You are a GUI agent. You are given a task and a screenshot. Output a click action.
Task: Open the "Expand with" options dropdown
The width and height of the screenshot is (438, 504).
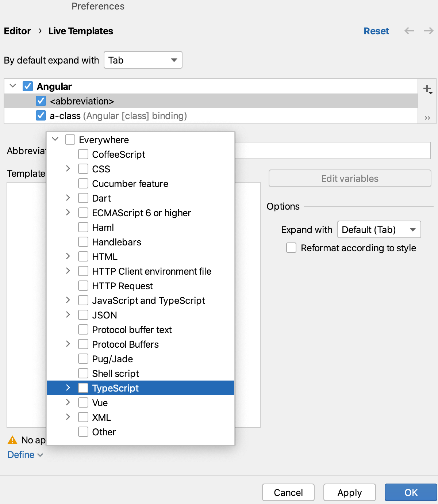[379, 229]
